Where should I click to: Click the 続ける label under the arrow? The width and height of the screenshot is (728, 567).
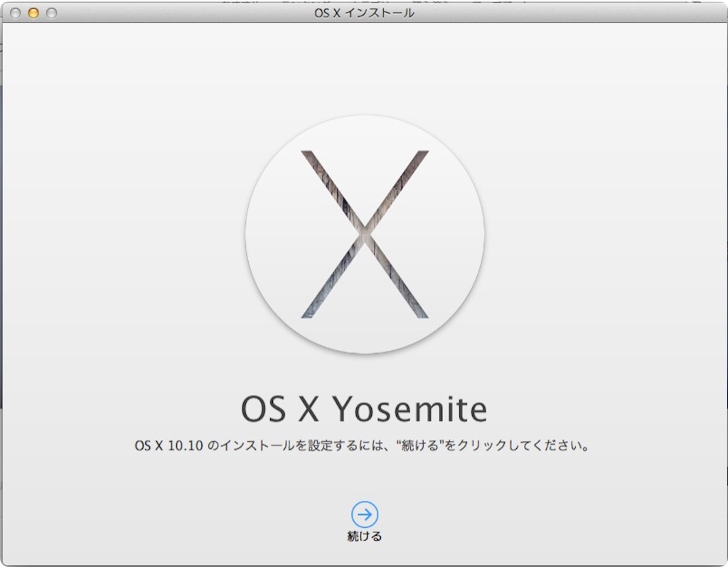(x=365, y=536)
